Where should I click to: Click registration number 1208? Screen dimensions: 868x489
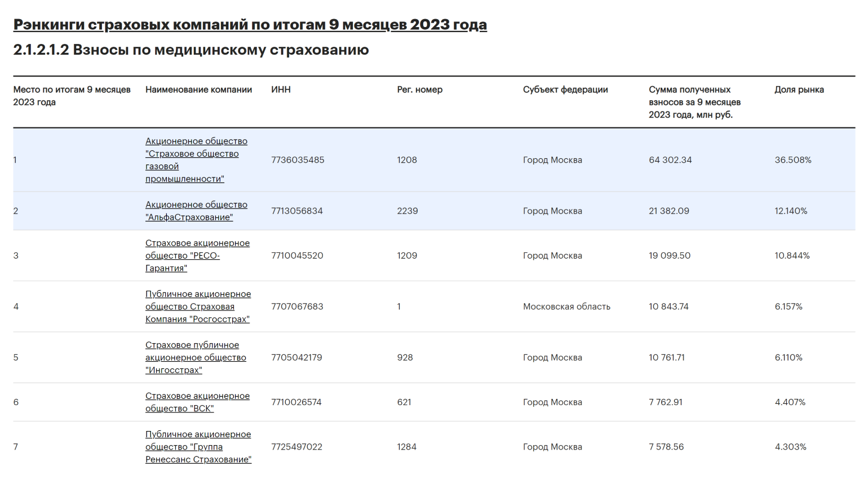pos(407,160)
